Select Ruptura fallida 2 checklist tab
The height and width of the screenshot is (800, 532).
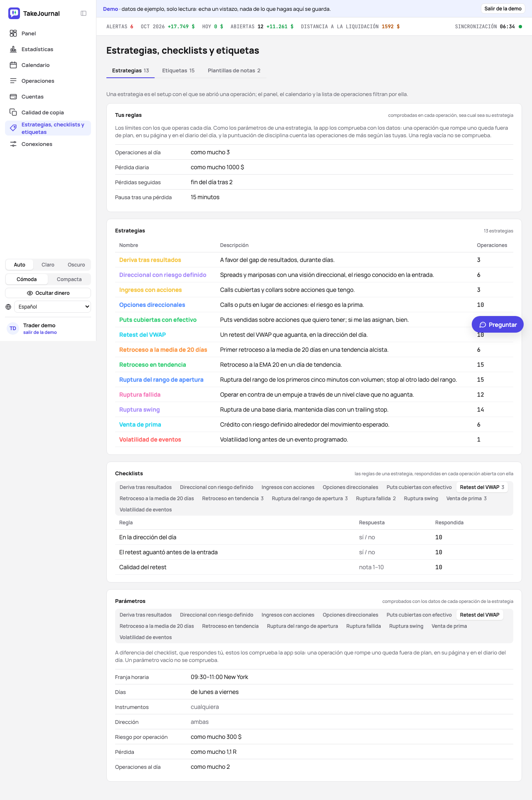pyautogui.click(x=376, y=499)
